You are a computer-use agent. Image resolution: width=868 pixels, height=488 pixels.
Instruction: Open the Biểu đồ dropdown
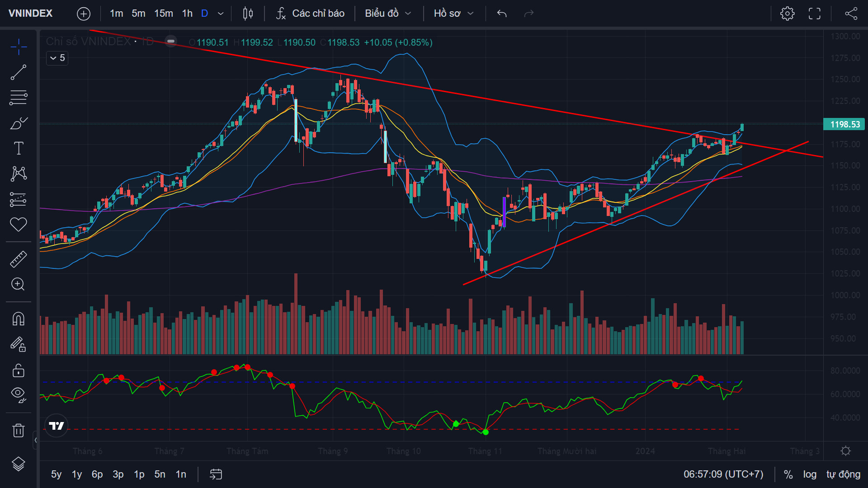[388, 14]
